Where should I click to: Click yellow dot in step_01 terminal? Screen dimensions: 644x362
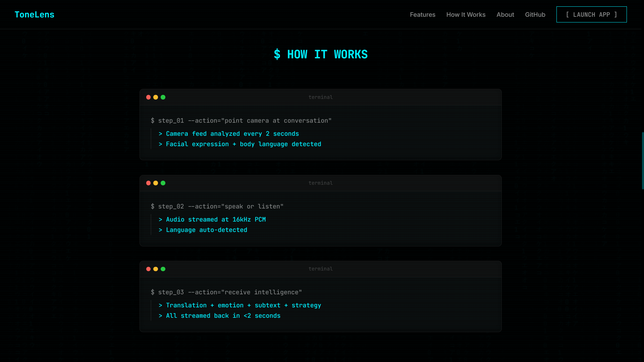156,97
